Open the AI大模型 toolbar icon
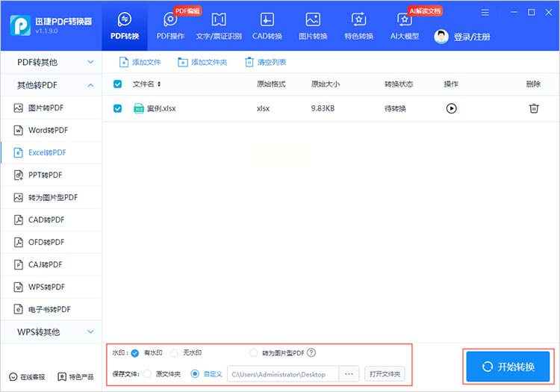The width and height of the screenshot is (560, 392). 405,20
